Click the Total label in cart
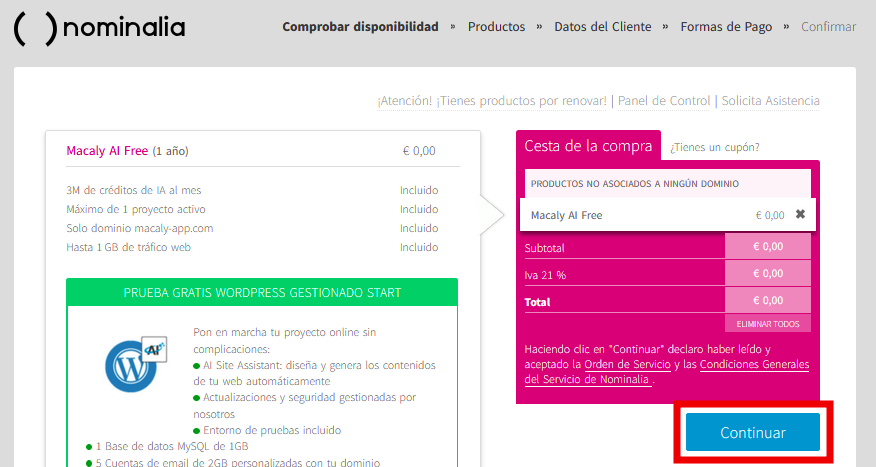The height and width of the screenshot is (467, 876). click(537, 302)
